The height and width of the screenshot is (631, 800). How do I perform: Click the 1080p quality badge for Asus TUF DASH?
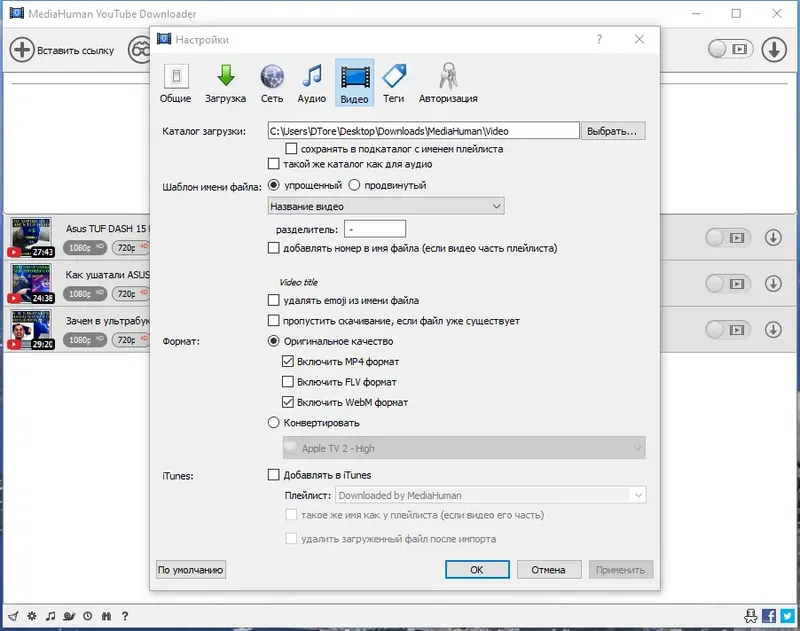85,248
